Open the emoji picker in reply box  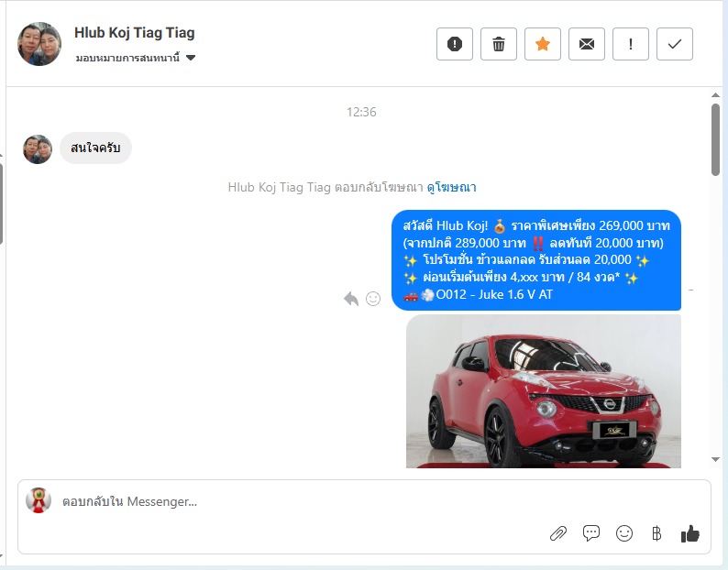[x=624, y=533]
